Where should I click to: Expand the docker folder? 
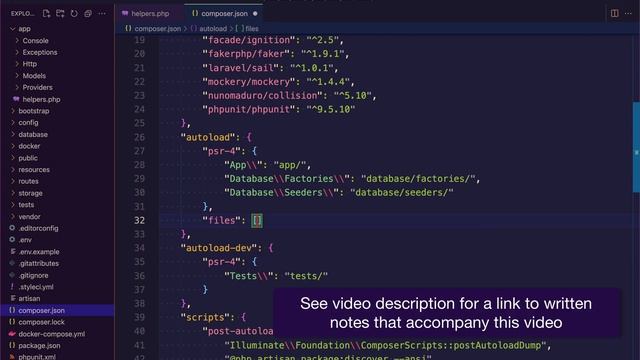pyautogui.click(x=13, y=146)
